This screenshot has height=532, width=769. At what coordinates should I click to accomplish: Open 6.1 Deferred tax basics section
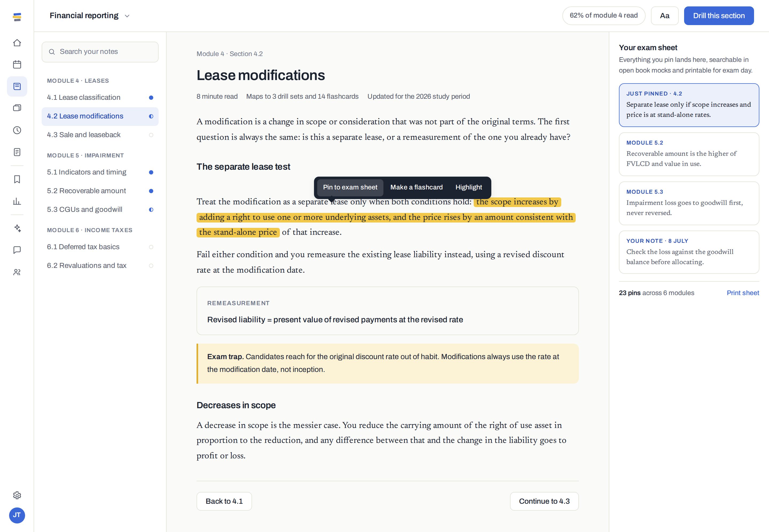click(100, 247)
